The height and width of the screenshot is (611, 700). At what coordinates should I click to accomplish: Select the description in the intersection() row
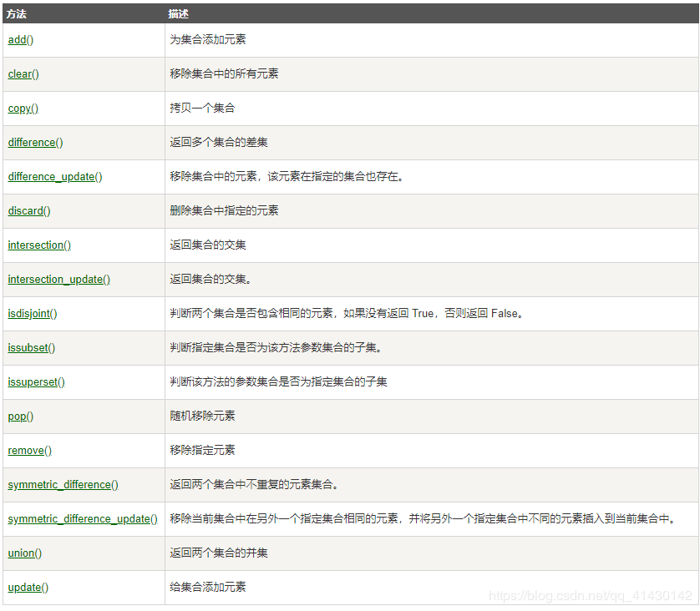[x=208, y=245]
